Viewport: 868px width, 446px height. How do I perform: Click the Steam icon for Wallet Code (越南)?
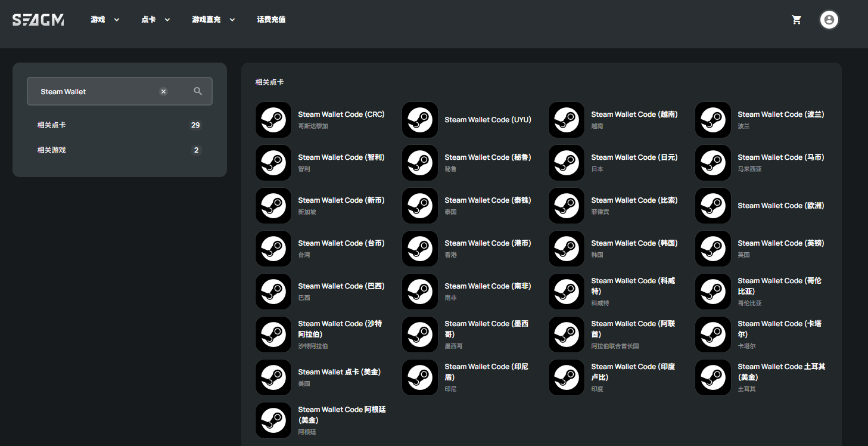(567, 120)
